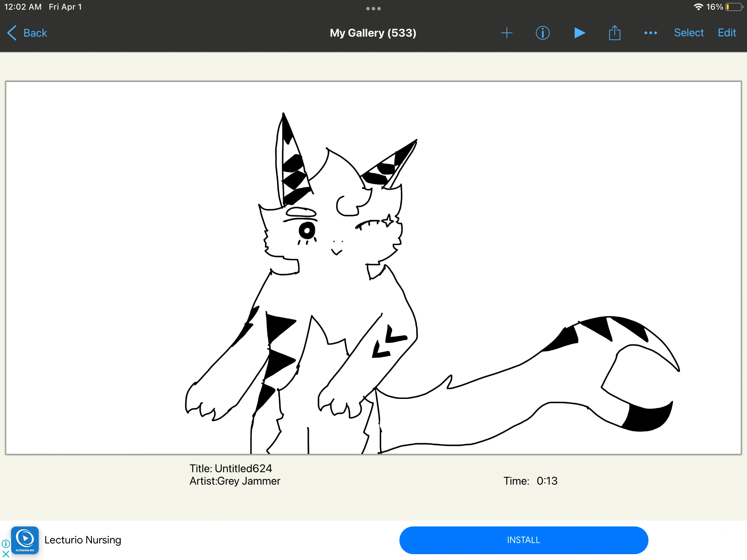Tap the plus icon to add new drawing
747x560 pixels.
(507, 33)
